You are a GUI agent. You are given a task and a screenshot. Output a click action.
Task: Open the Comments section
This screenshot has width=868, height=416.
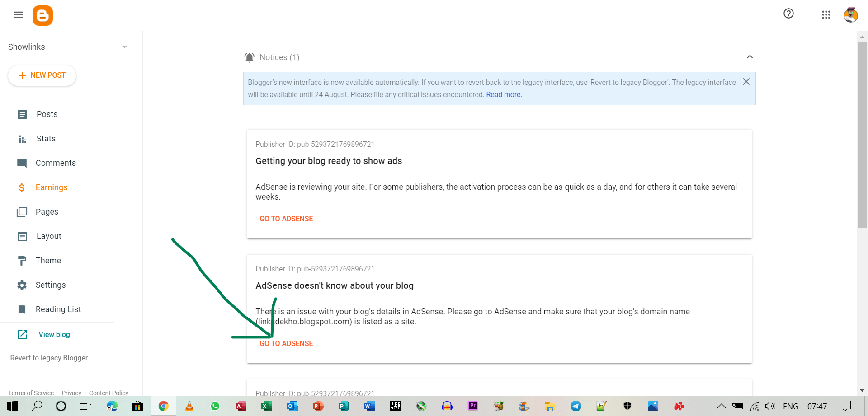(x=56, y=163)
